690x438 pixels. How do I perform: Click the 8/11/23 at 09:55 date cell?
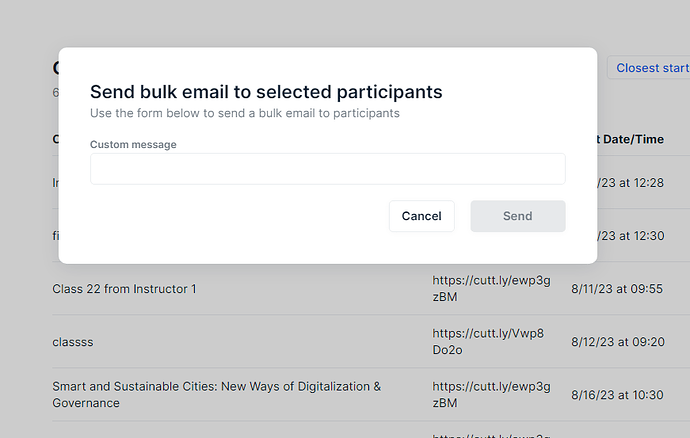(x=616, y=289)
